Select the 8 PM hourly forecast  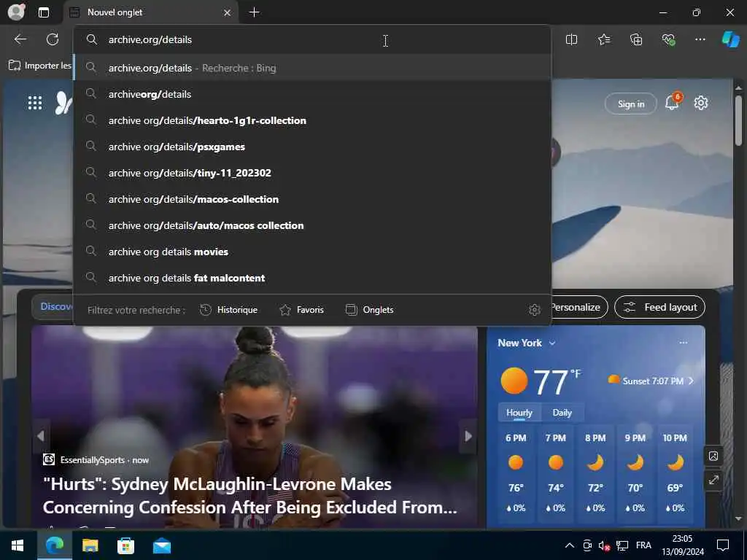pyautogui.click(x=595, y=474)
